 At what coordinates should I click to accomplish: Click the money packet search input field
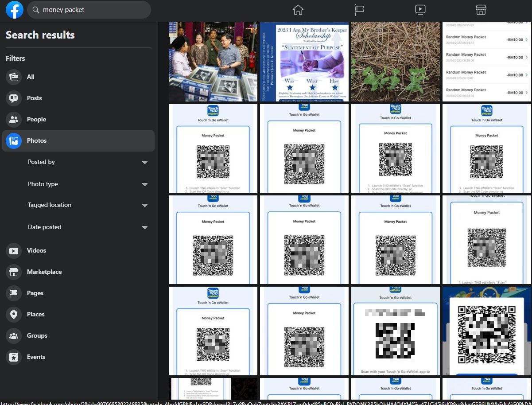(89, 9)
